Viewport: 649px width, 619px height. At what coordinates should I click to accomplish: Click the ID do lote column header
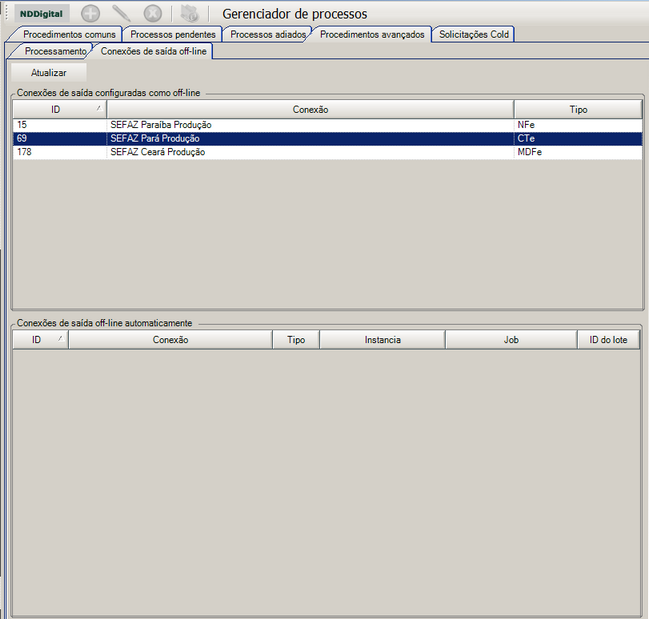[x=608, y=340]
